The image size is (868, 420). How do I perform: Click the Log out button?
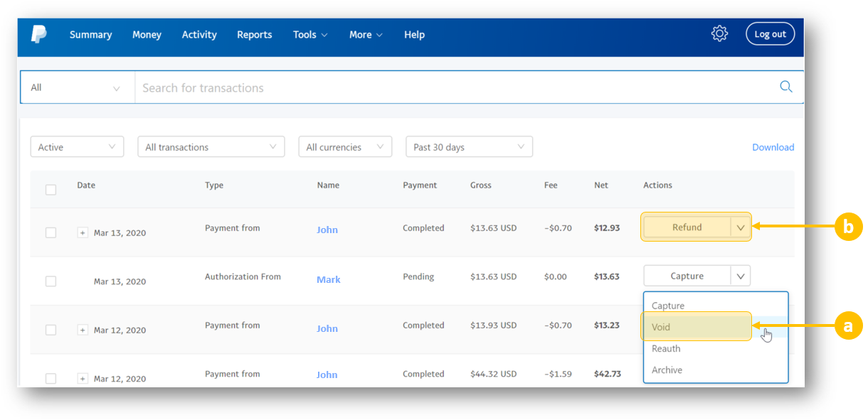tap(770, 34)
